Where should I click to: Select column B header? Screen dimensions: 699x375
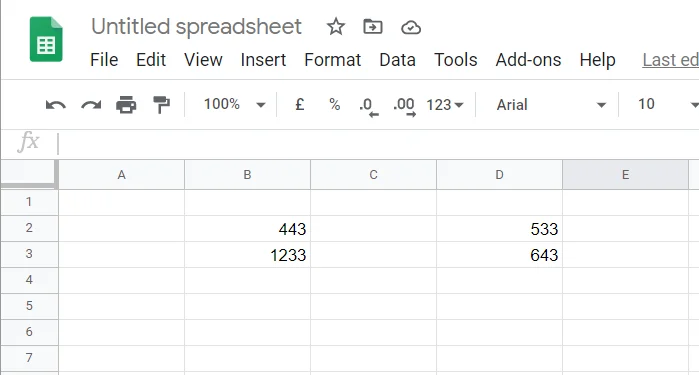[x=247, y=175]
